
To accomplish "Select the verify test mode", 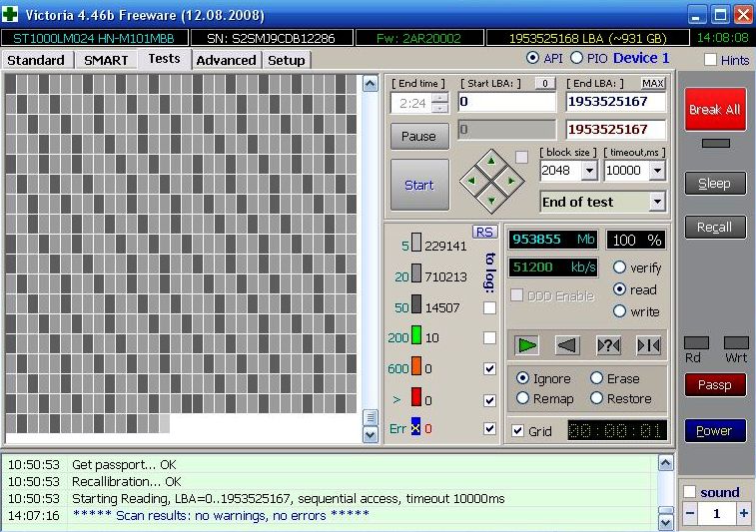I will point(619,266).
